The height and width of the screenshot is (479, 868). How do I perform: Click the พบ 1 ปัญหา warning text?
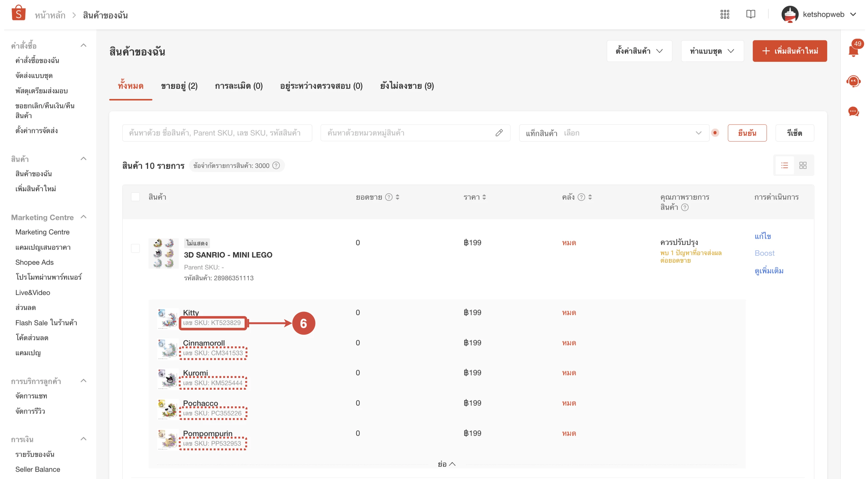[x=691, y=256]
